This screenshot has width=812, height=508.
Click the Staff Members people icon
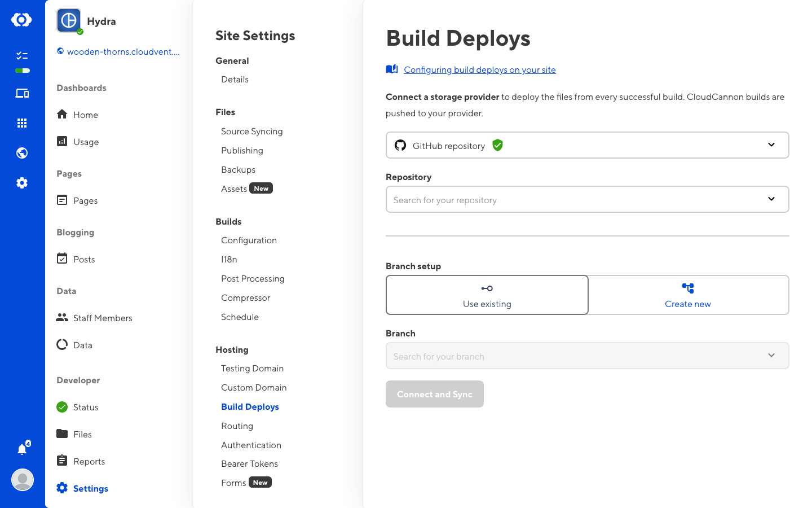[x=62, y=317]
